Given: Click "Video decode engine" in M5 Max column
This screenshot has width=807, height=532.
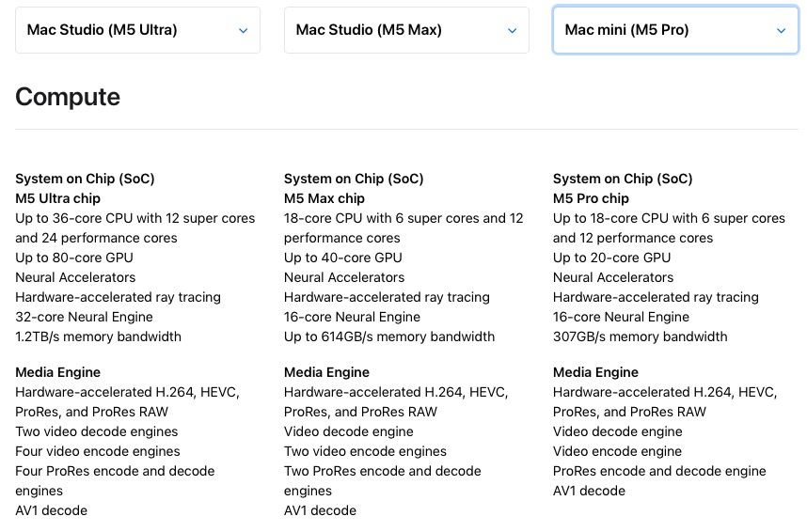Looking at the screenshot, I should (348, 431).
